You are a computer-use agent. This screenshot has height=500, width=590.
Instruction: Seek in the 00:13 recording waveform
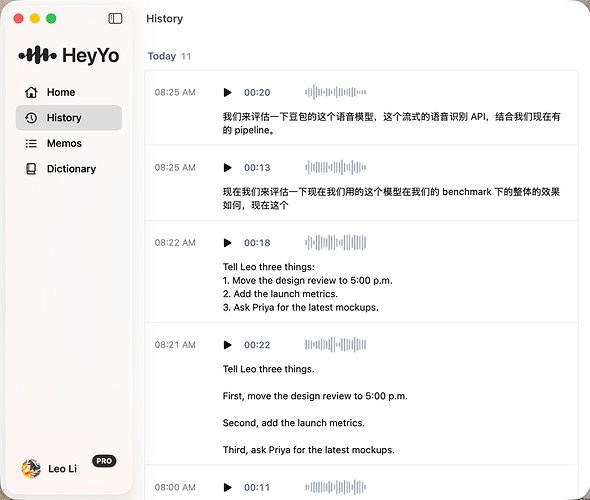[336, 167]
